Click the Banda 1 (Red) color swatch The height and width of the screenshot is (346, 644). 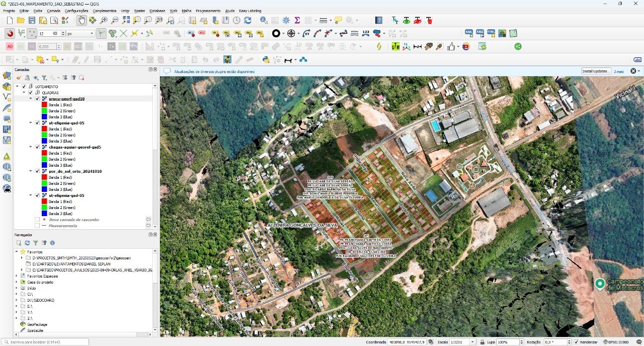[x=44, y=105]
